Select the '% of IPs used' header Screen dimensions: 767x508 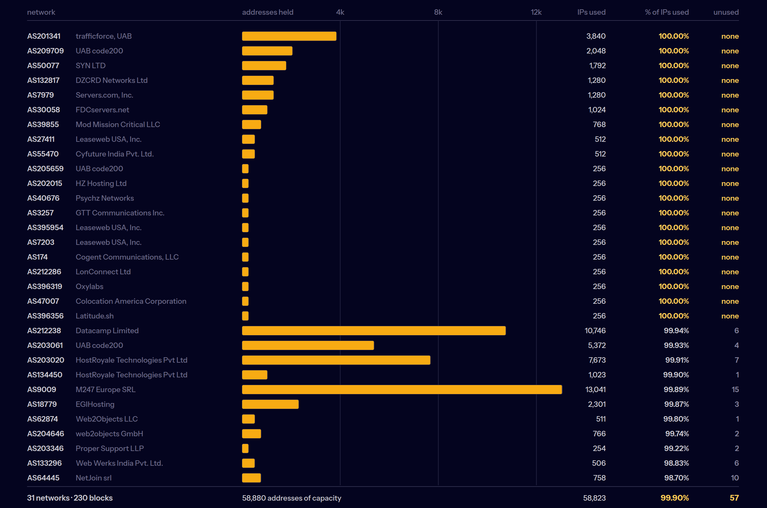pos(666,12)
